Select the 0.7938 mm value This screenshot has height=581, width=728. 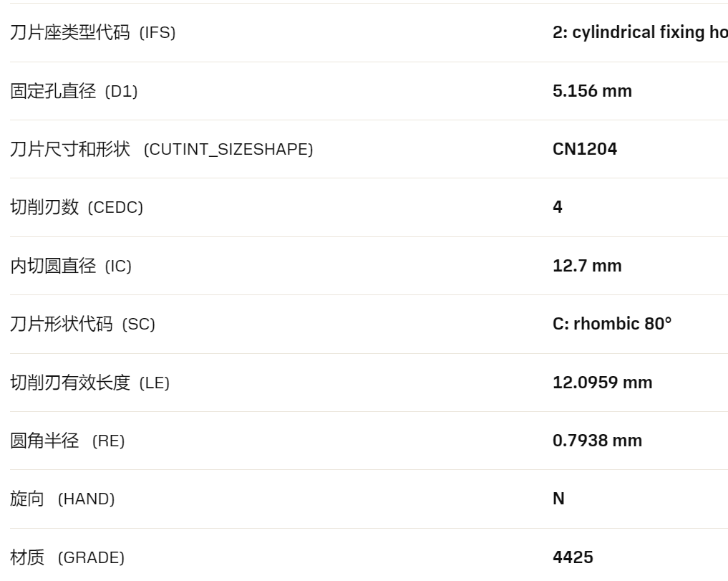tap(598, 441)
